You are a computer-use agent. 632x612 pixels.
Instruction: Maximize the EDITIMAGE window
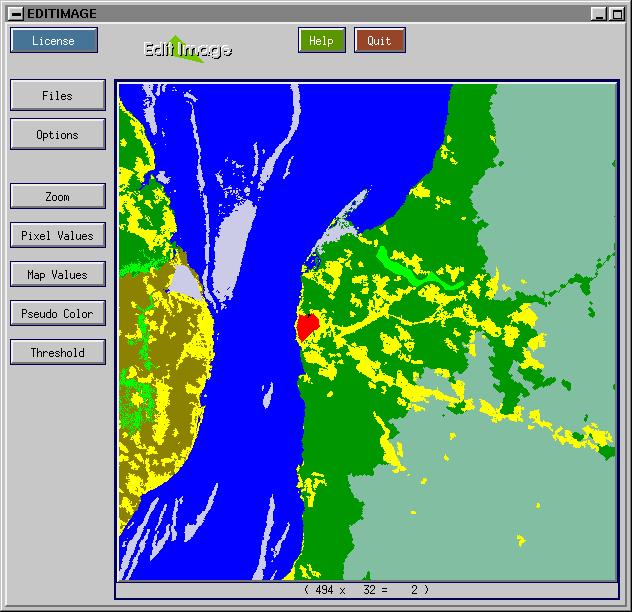point(617,14)
